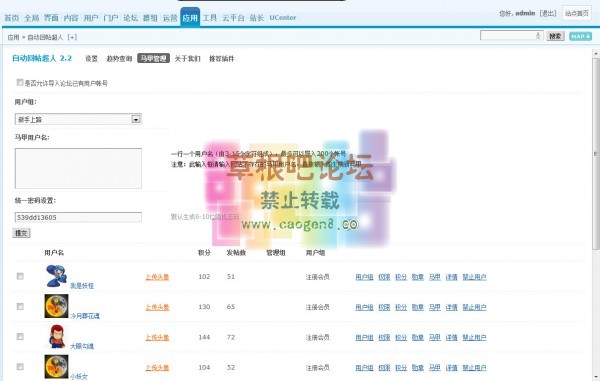Select the active 应用 top menu tab
This screenshot has height=381, width=600.
[190, 17]
